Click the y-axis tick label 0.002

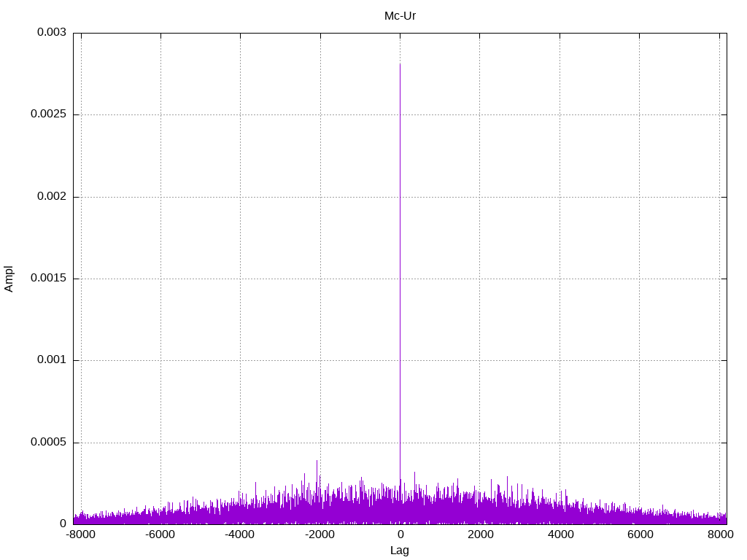[52, 196]
